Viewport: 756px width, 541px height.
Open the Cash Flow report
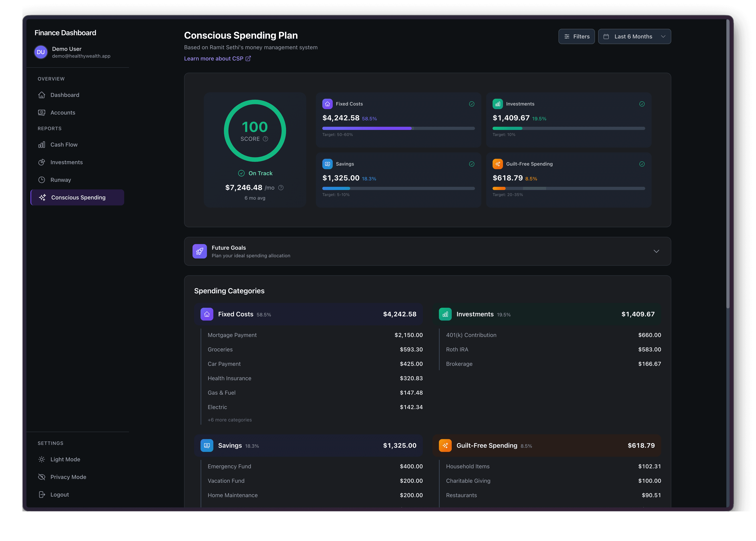[x=64, y=145]
